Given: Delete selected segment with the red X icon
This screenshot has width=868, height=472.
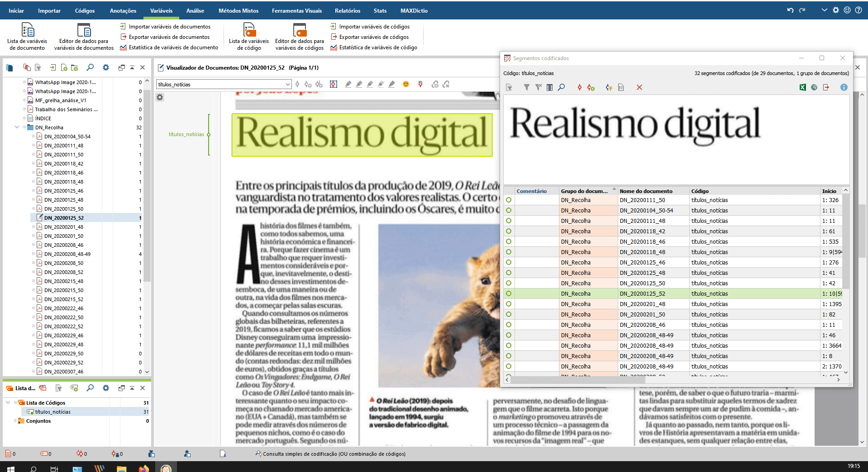Looking at the screenshot, I should coord(639,87).
